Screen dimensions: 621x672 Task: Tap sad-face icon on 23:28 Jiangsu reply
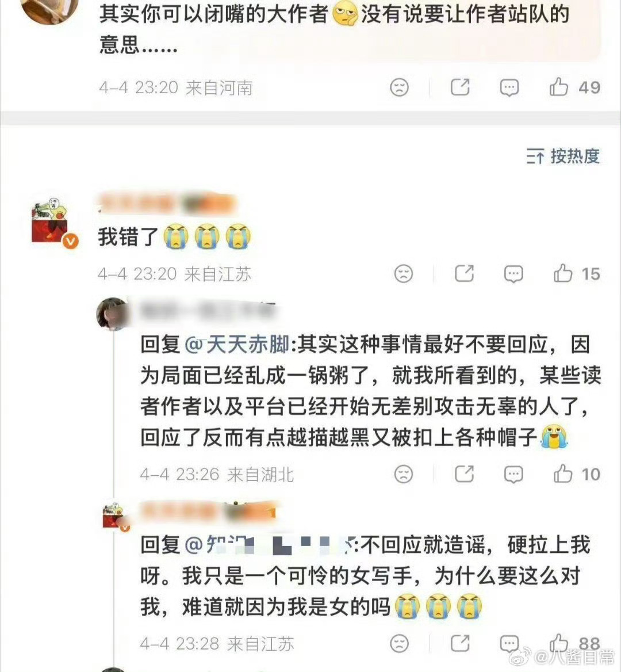(x=399, y=644)
